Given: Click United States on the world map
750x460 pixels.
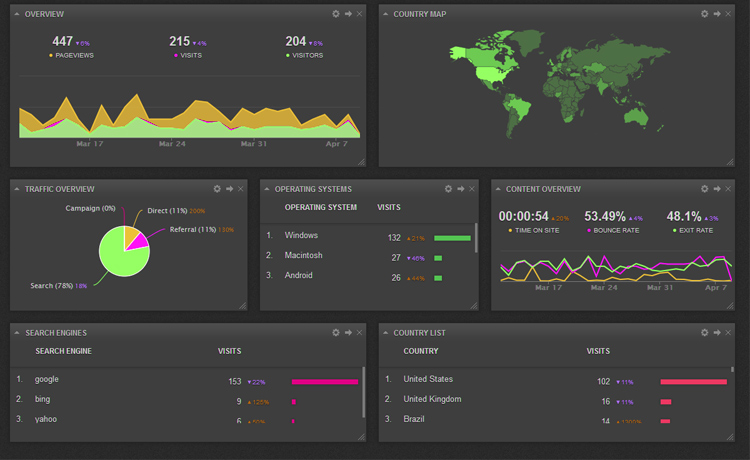Looking at the screenshot, I should (x=489, y=72).
